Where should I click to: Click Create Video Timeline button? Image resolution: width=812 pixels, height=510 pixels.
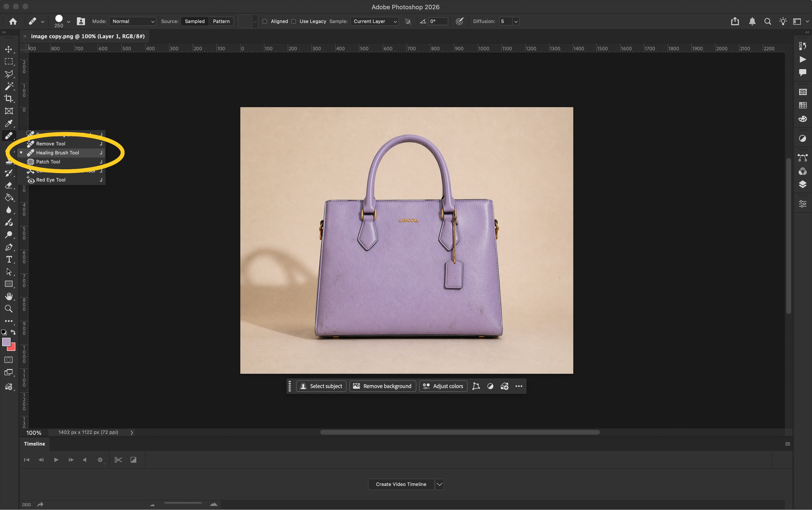pyautogui.click(x=401, y=484)
